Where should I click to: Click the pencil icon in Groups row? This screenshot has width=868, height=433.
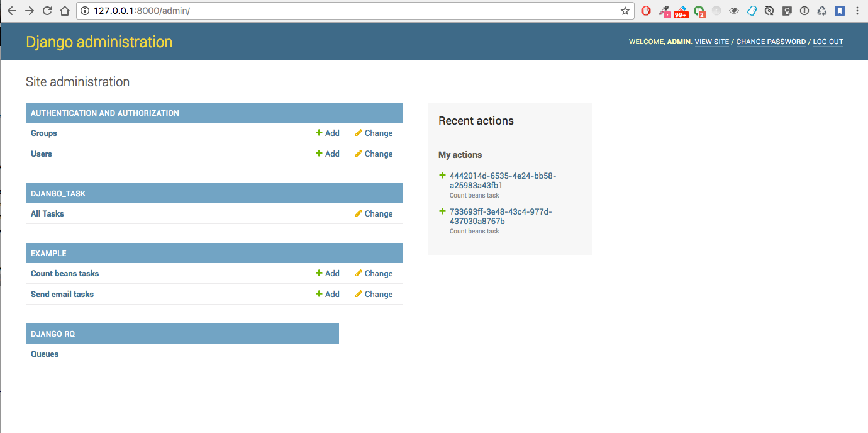[x=359, y=133]
